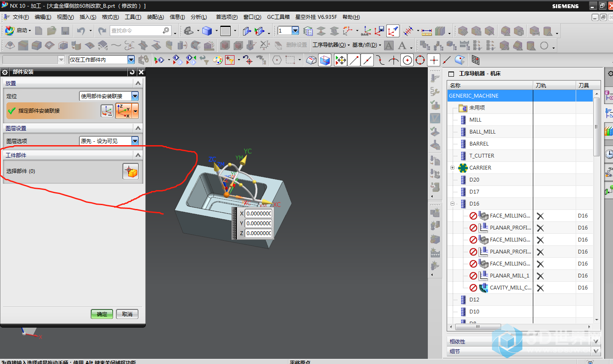The width and height of the screenshot is (613, 364).
Task: Click the 基准/点(D) toolbar button
Action: 367,45
